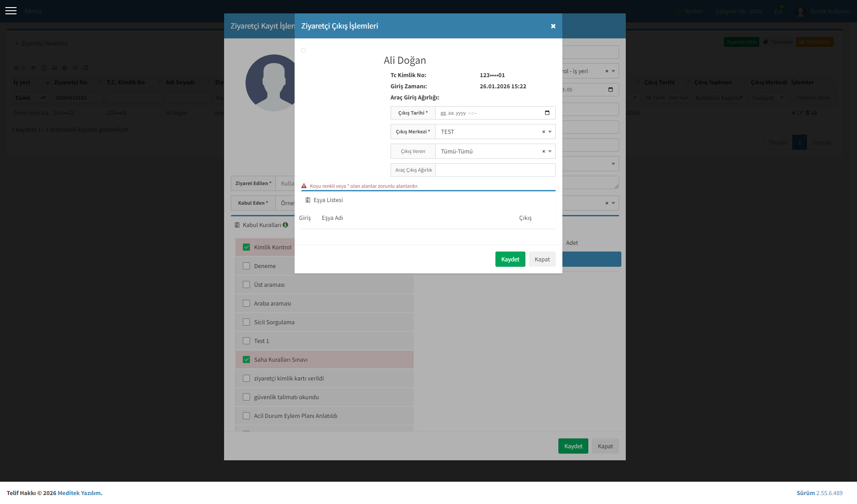Click the Kabul Kuralları clipboard icon
Screen dimensions: 857x504
click(x=237, y=225)
